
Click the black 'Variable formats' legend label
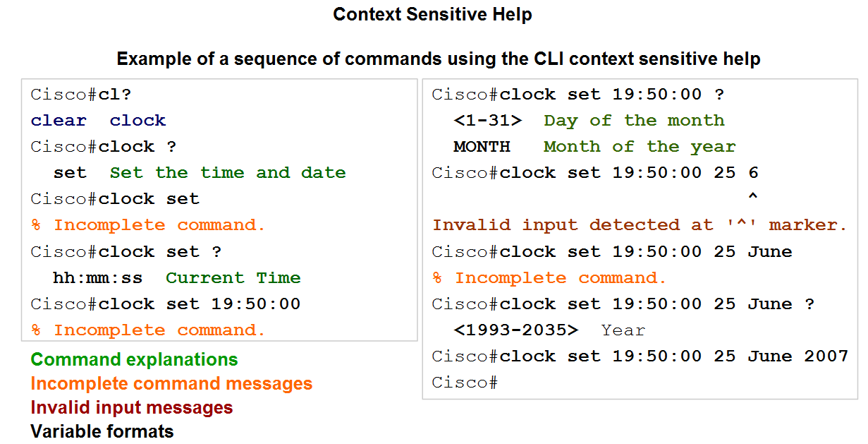point(102,431)
